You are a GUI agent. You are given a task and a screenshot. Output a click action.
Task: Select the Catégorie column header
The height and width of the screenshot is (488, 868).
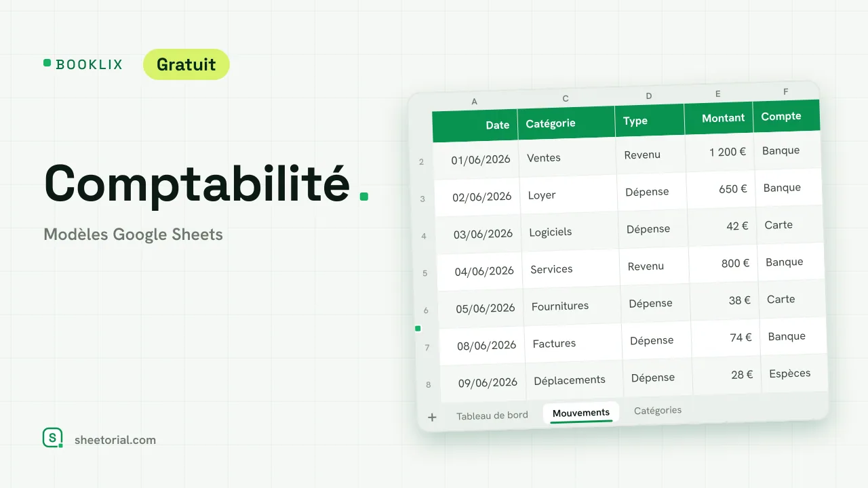click(x=566, y=123)
